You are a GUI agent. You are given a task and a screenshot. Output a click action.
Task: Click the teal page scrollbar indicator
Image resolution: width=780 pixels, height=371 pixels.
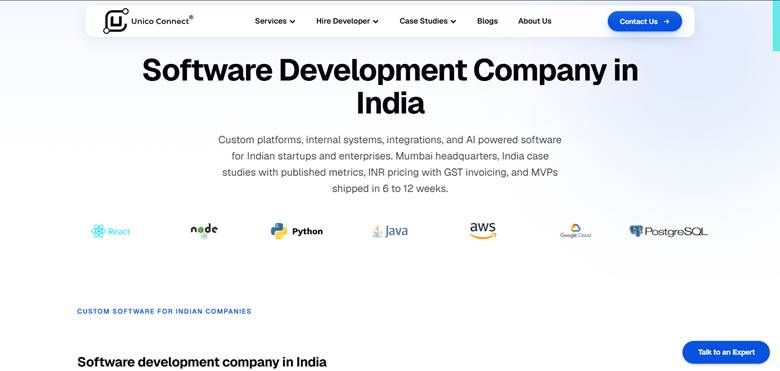coord(776,26)
